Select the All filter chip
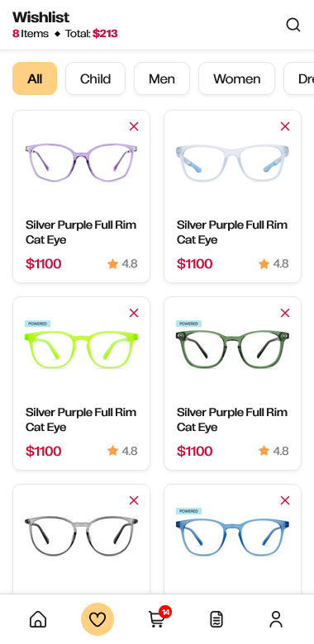Image resolution: width=314 pixels, height=644 pixels. click(35, 78)
